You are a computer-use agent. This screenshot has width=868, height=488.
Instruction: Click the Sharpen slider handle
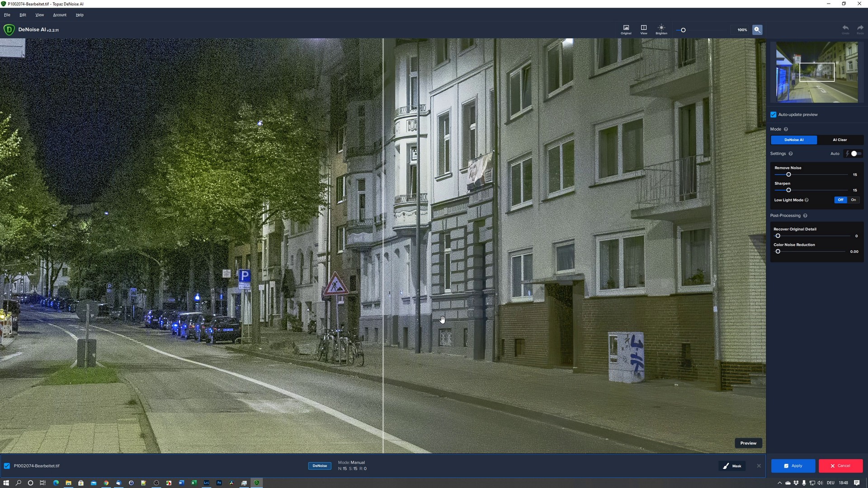(788, 190)
